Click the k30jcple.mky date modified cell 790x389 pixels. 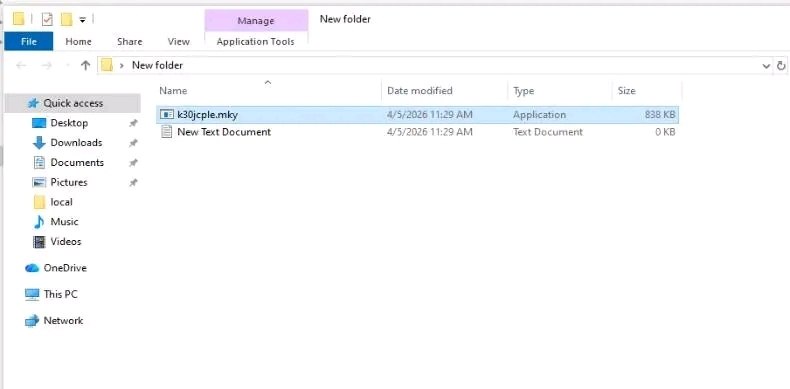pyautogui.click(x=430, y=115)
